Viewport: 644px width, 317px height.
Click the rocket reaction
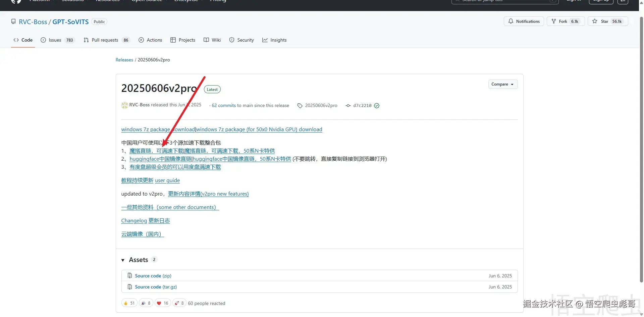179,303
